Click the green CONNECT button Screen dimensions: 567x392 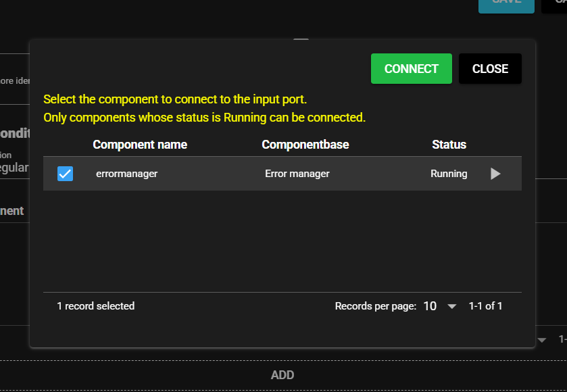pyautogui.click(x=411, y=69)
